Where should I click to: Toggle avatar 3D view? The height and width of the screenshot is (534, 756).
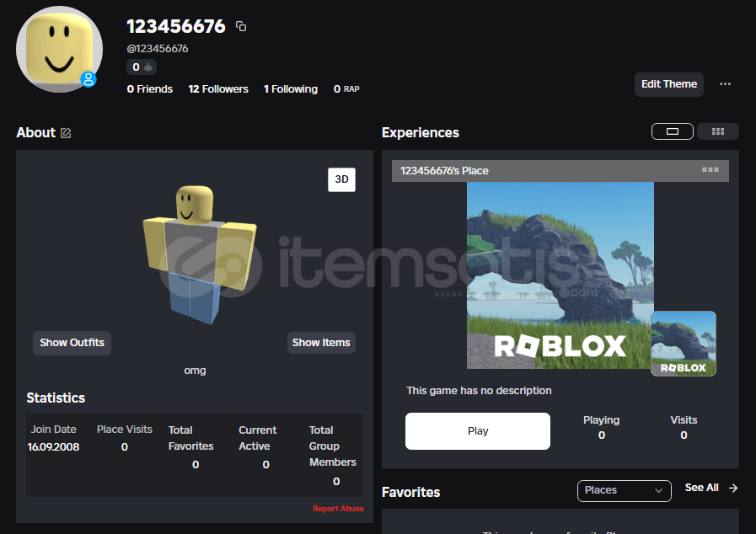coord(342,179)
